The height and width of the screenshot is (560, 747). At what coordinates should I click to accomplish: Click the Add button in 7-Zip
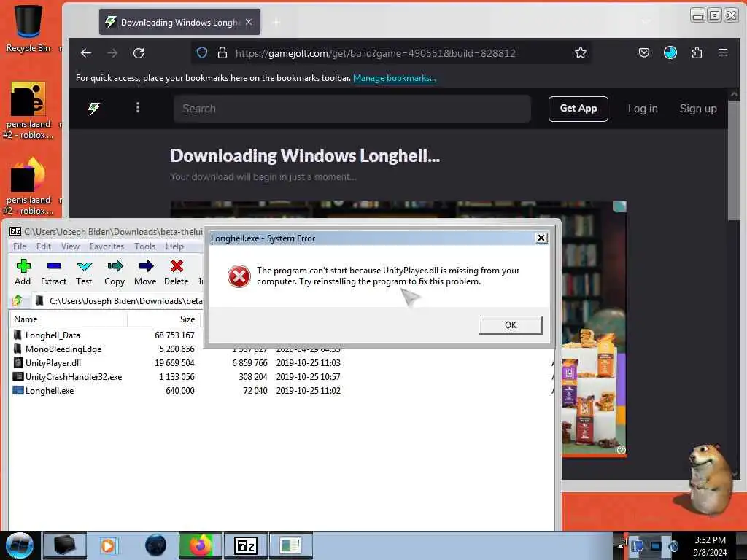tap(23, 273)
